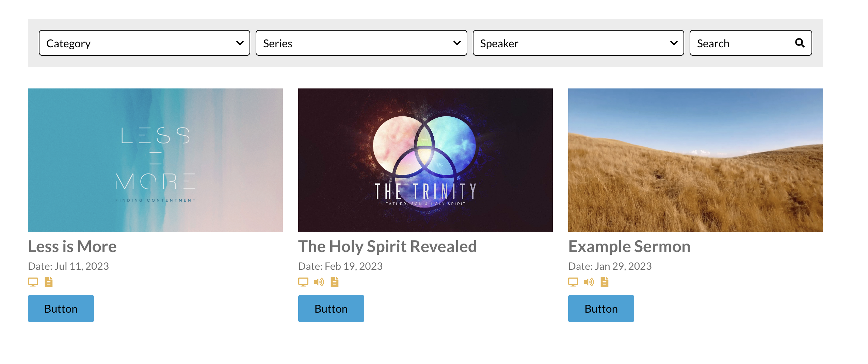Screen dimensions: 868x364
Task: Open the Holy Spirit Revealed video icon
Action: [x=303, y=282]
